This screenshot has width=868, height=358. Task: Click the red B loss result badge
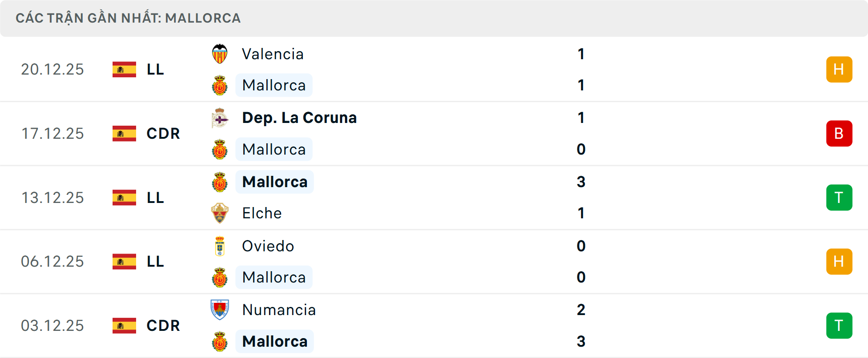click(x=839, y=134)
